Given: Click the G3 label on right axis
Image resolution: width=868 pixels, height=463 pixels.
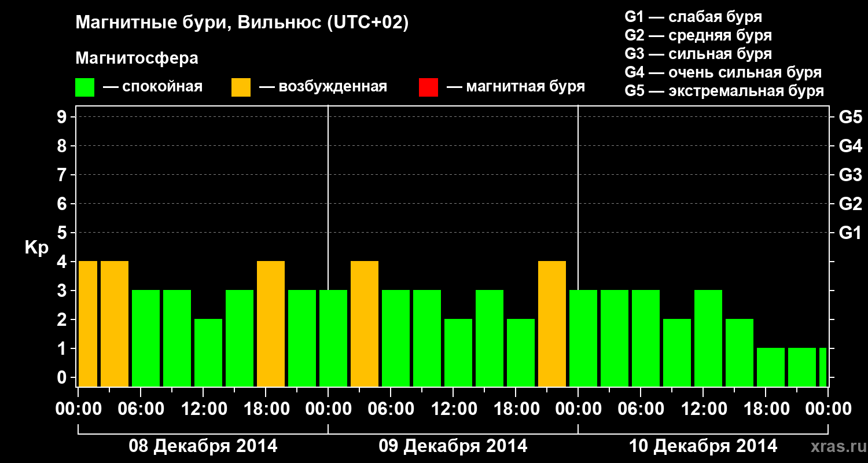Looking at the screenshot, I should click(850, 175).
